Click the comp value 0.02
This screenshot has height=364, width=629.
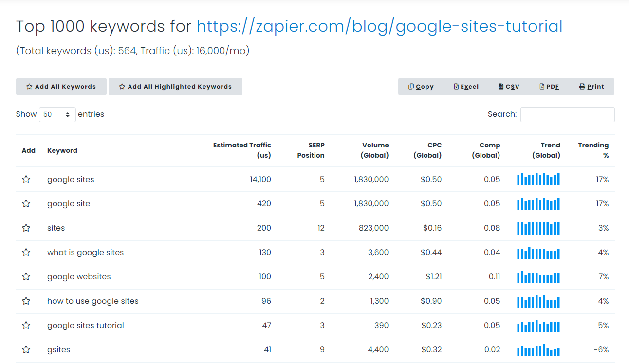coord(492,350)
